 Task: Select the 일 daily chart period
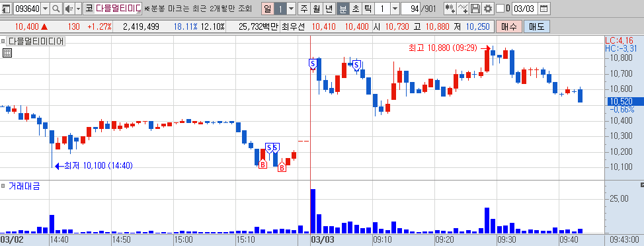click(267, 8)
